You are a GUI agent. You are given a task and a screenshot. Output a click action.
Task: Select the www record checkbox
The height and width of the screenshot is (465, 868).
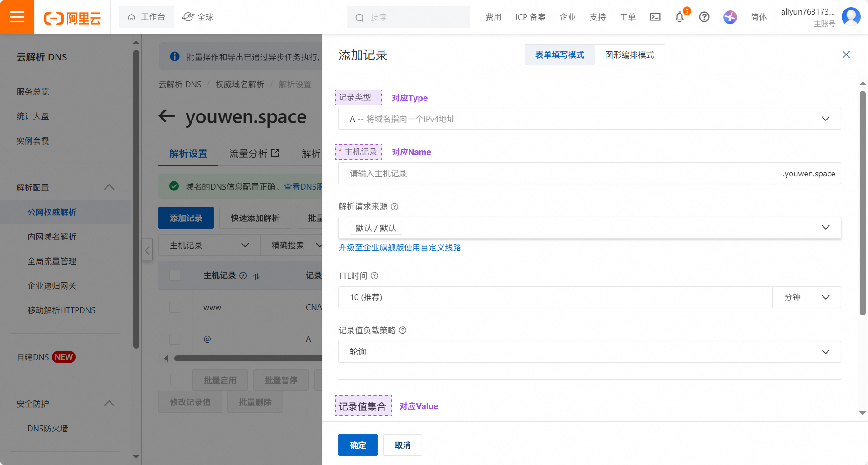click(x=175, y=307)
